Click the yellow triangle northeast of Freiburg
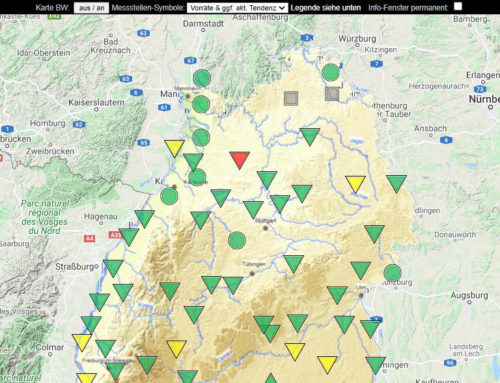500x383 pixels. point(176,349)
